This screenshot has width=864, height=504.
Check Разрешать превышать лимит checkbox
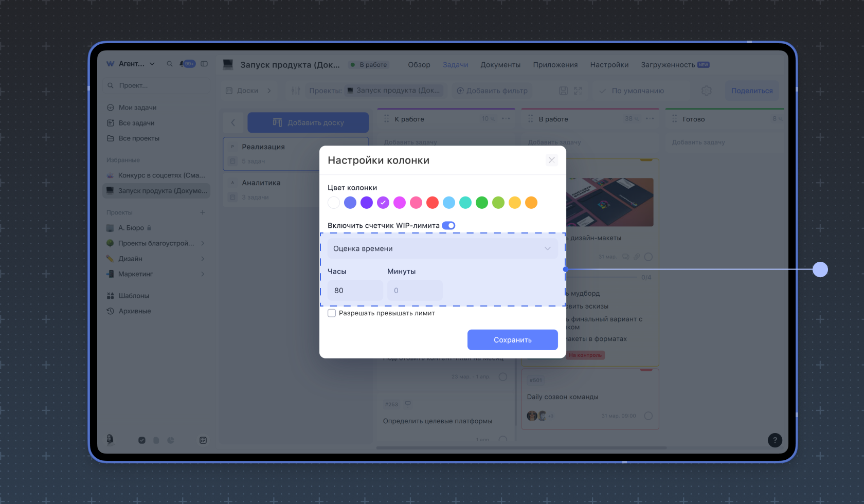[332, 313]
